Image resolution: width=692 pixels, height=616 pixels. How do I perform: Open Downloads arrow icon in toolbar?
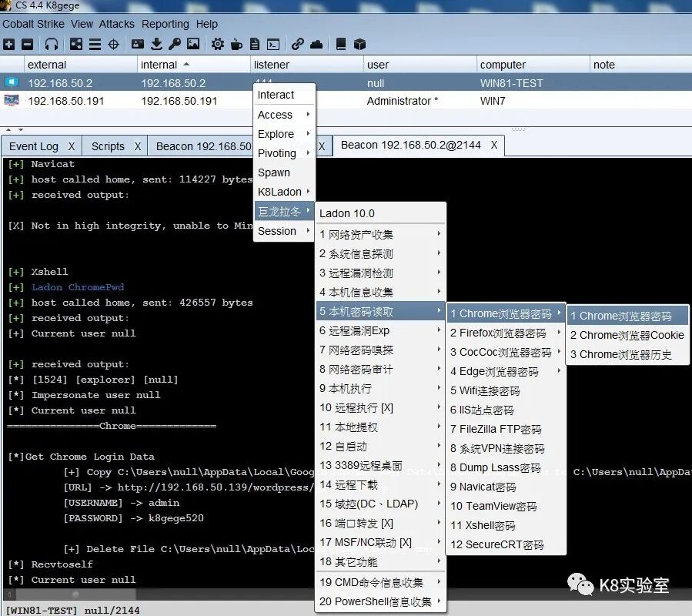point(156,44)
